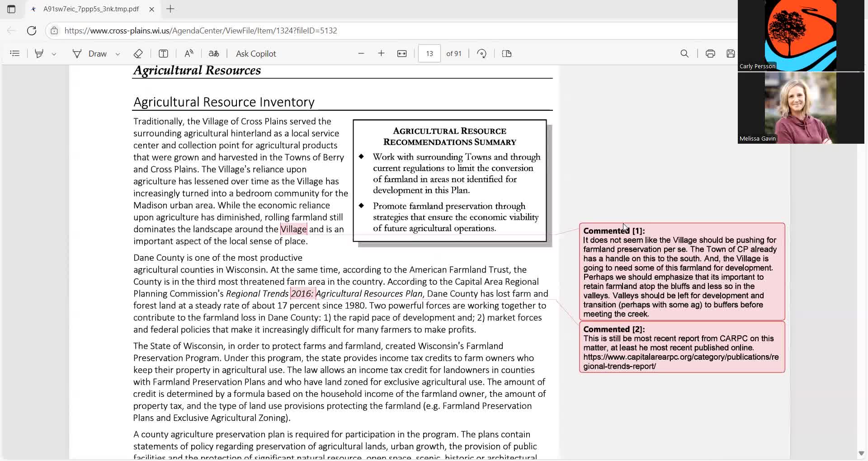The image size is (868, 461).
Task: Click Agricultural Resource Recommendations Summary box title
Action: (450, 136)
